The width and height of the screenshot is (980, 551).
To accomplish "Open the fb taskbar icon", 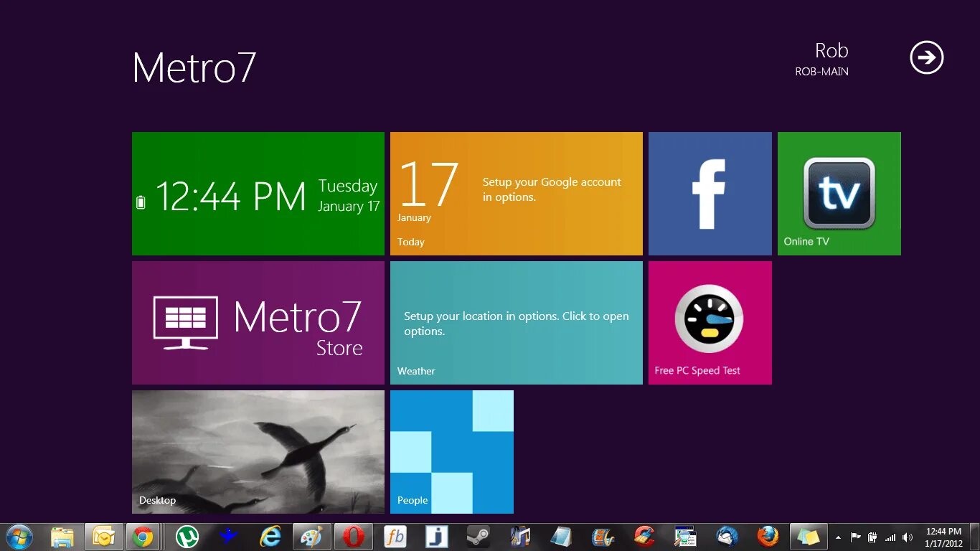I will (395, 537).
